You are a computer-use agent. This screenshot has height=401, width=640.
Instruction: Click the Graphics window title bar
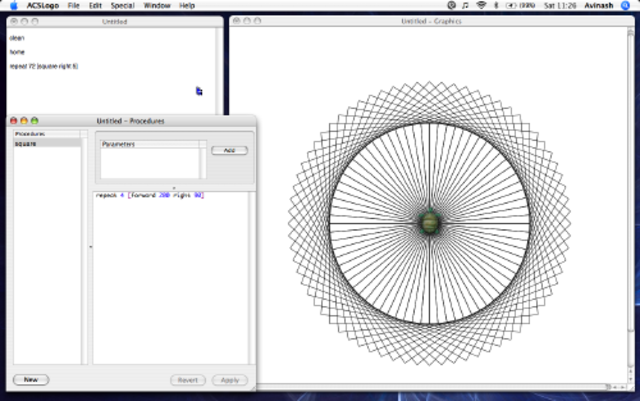431,21
